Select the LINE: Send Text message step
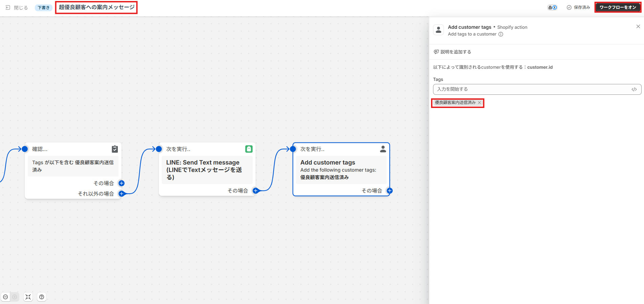The width and height of the screenshot is (644, 304). 207,169
